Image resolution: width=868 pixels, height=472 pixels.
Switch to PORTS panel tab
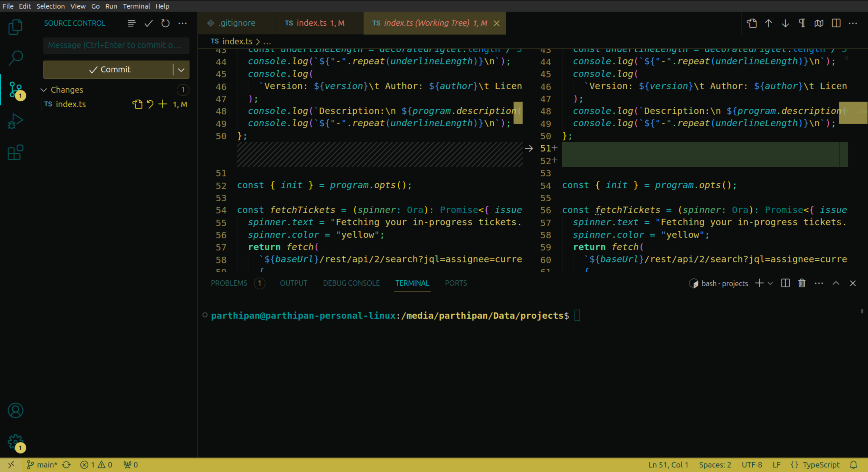[x=456, y=283]
